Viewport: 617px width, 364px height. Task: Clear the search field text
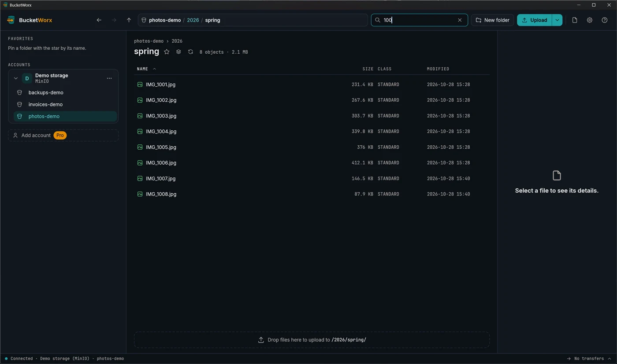460,20
